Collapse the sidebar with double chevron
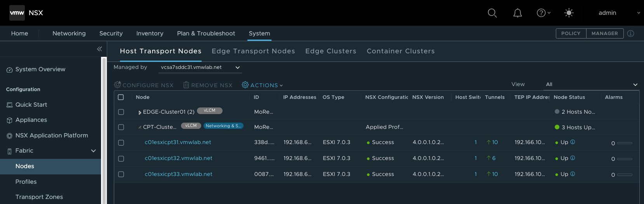 pos(99,49)
